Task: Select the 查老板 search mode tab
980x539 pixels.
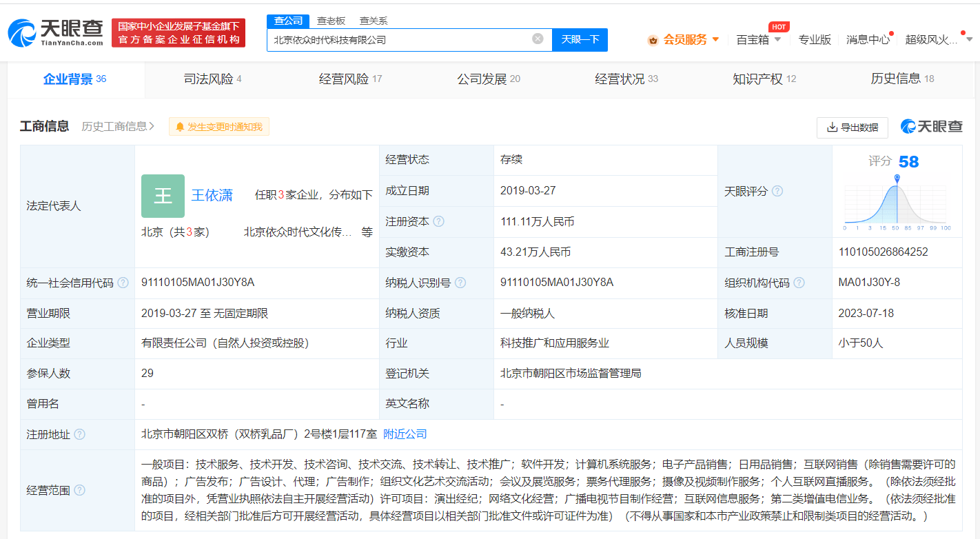Action: click(x=331, y=21)
